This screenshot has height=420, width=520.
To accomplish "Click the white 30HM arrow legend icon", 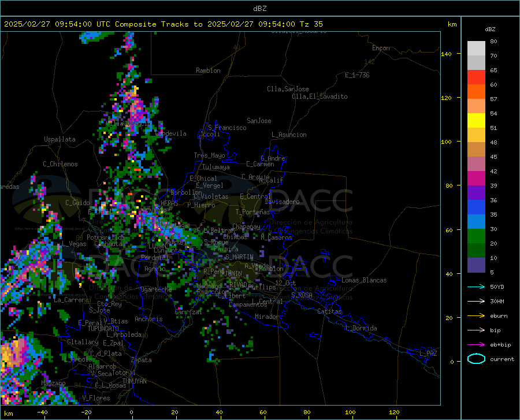I will coord(476,302).
